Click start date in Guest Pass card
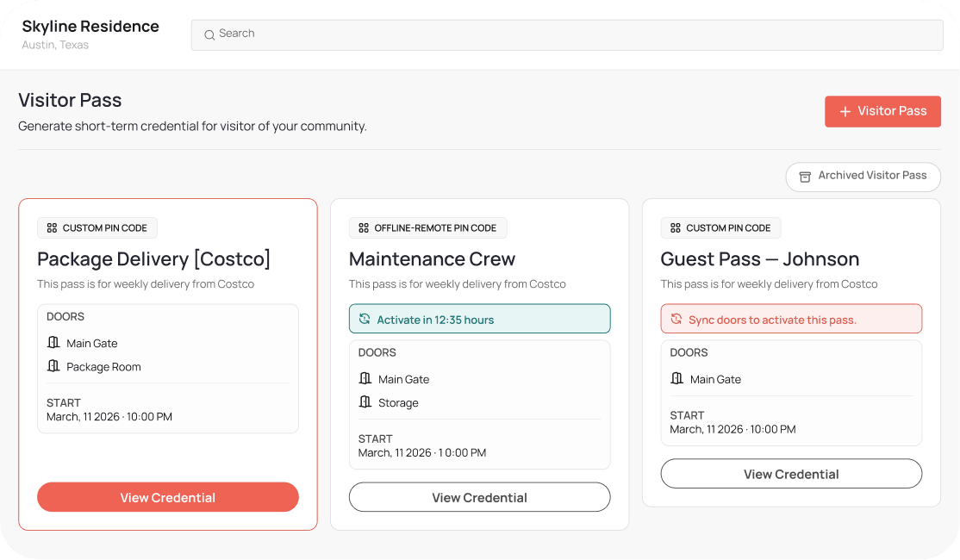Viewport: 960px width, 560px height. click(x=732, y=430)
